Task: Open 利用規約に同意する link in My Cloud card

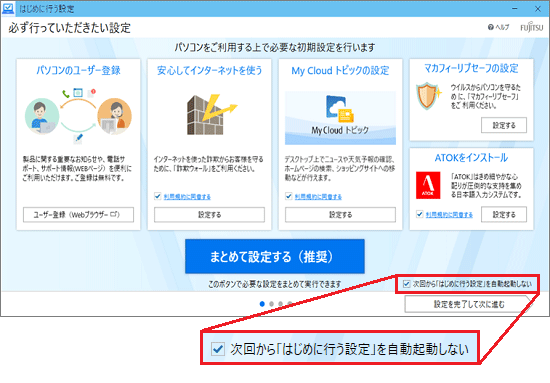Action: pos(318,197)
